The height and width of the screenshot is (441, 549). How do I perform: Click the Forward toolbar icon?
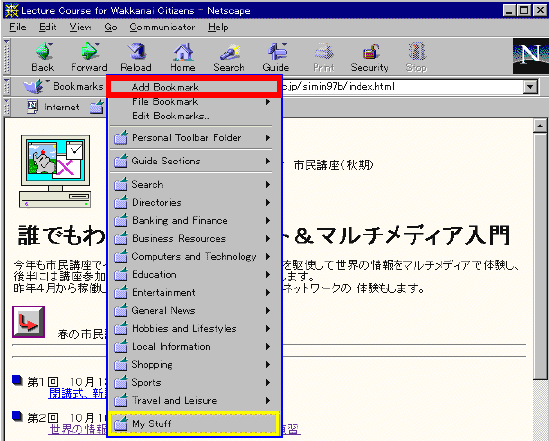pos(89,57)
